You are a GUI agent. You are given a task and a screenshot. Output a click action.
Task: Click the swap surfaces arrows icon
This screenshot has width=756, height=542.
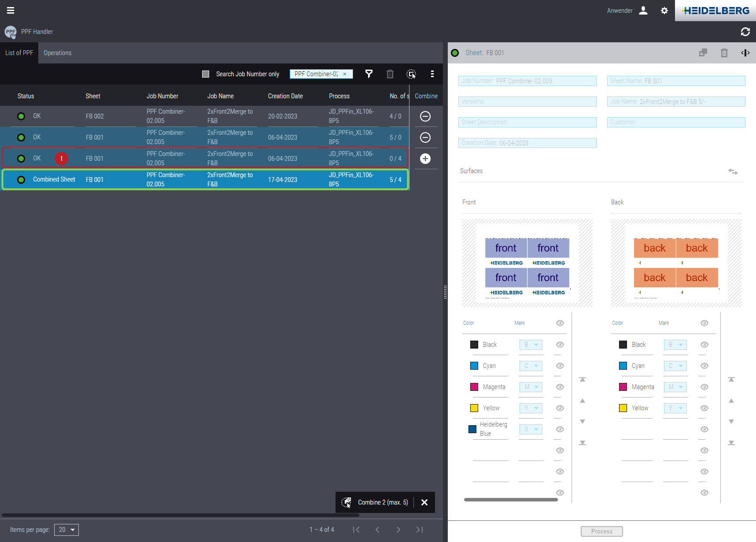[733, 171]
